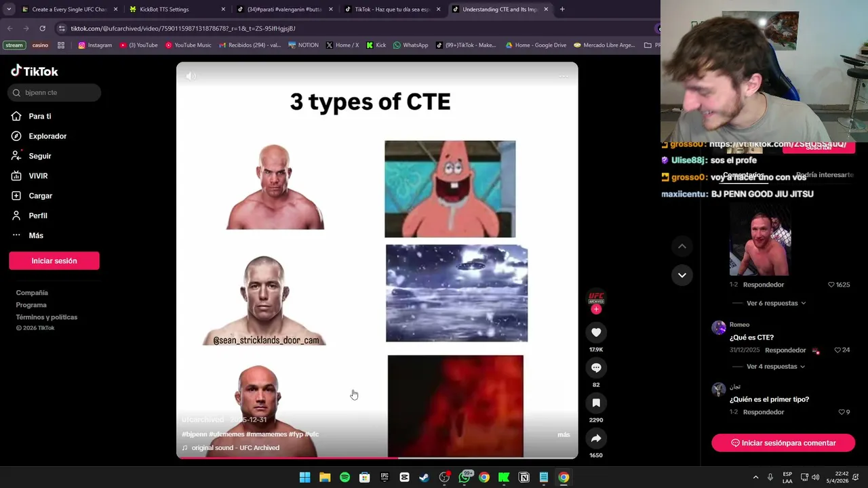
Task: Open the Programa footer link
Action: pyautogui.click(x=31, y=305)
